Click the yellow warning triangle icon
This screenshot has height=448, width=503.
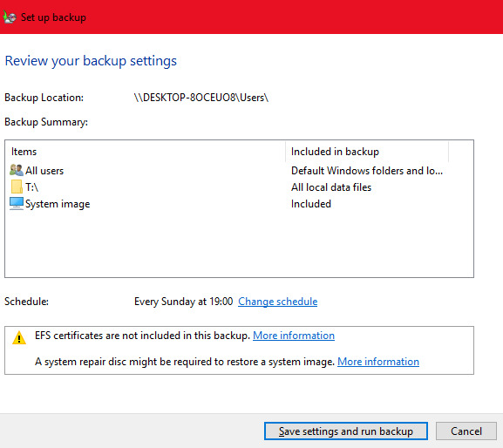[x=19, y=337]
